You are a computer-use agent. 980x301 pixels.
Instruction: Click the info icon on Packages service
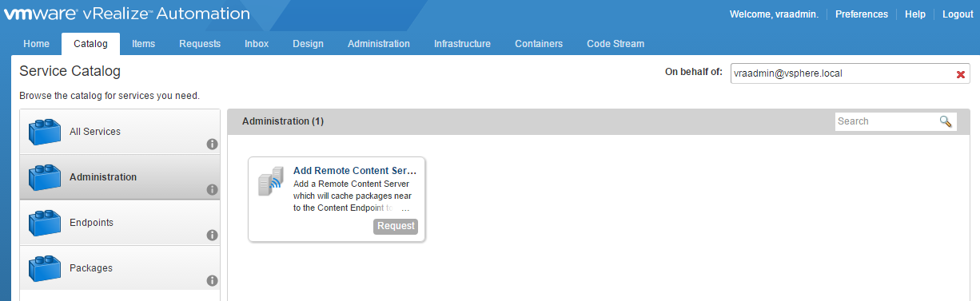click(x=212, y=281)
